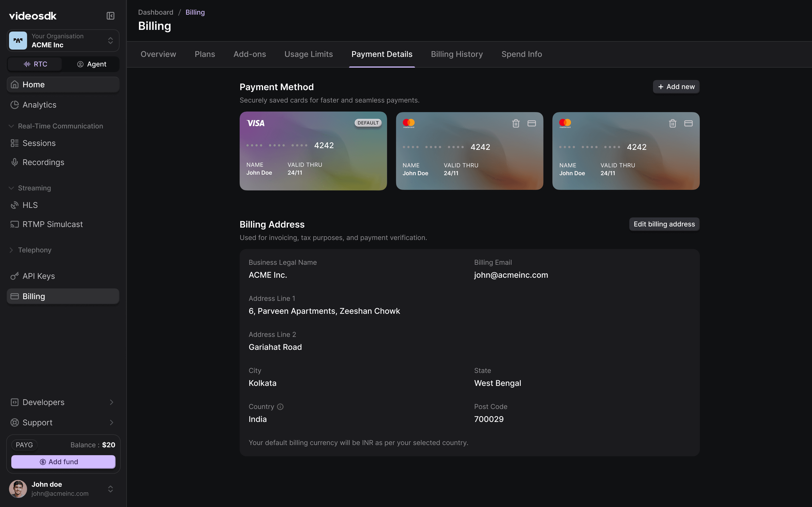Click the Country info icon
Screen dimensions: 812x507
tap(281, 406)
